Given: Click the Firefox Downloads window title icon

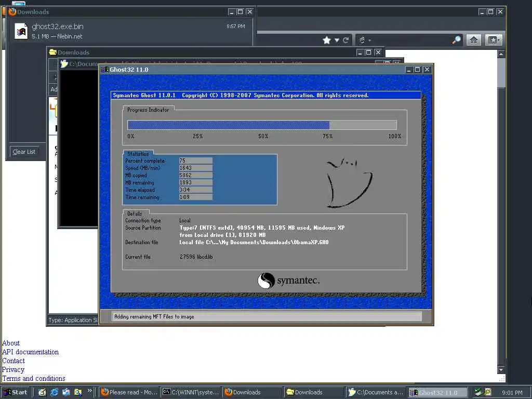Looking at the screenshot, I should click(12, 11).
